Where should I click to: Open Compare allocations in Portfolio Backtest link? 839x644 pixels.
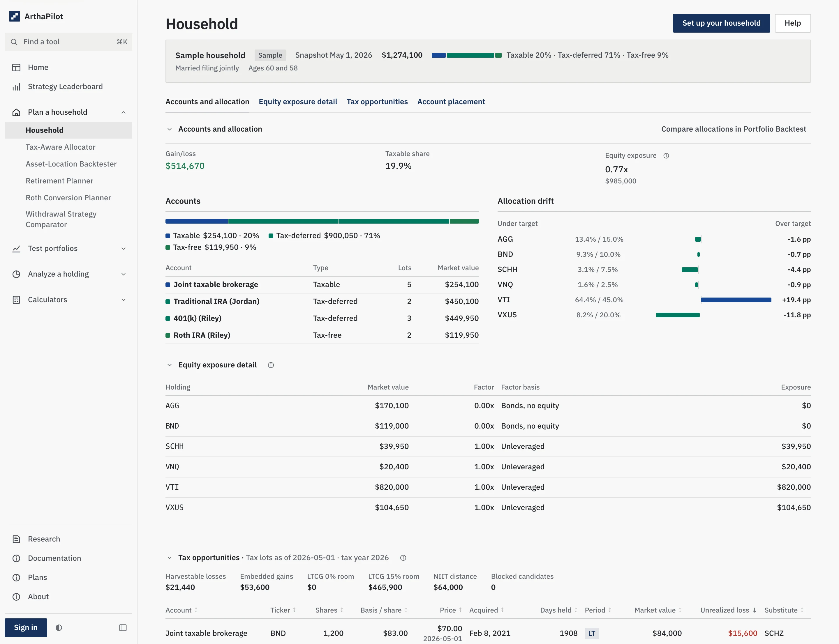pos(734,129)
